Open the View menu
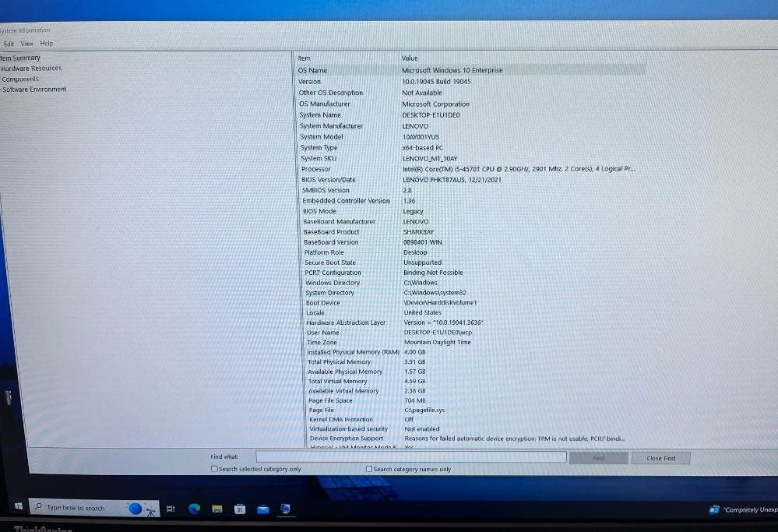The height and width of the screenshot is (532, 778). pos(27,44)
